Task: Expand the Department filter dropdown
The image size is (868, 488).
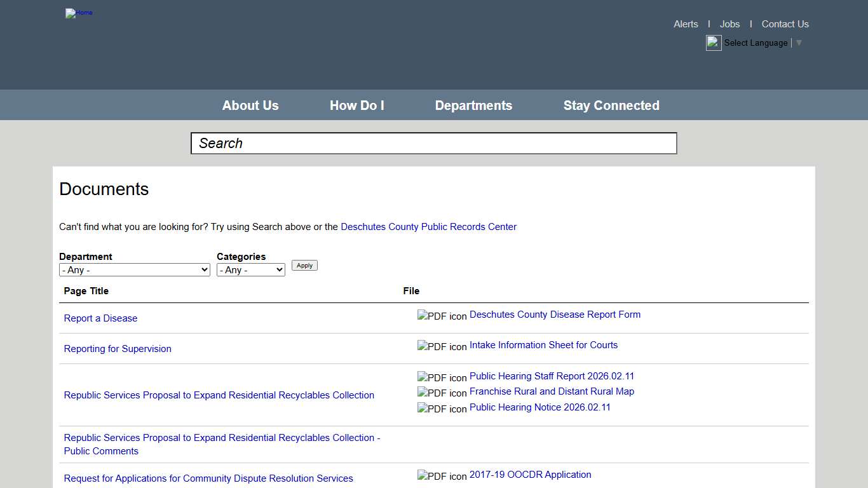Action: 134,270
